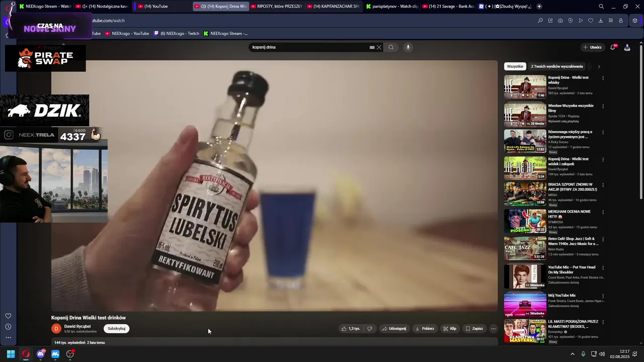
Task: Open the extensions cube icon
Action: (x=635, y=21)
